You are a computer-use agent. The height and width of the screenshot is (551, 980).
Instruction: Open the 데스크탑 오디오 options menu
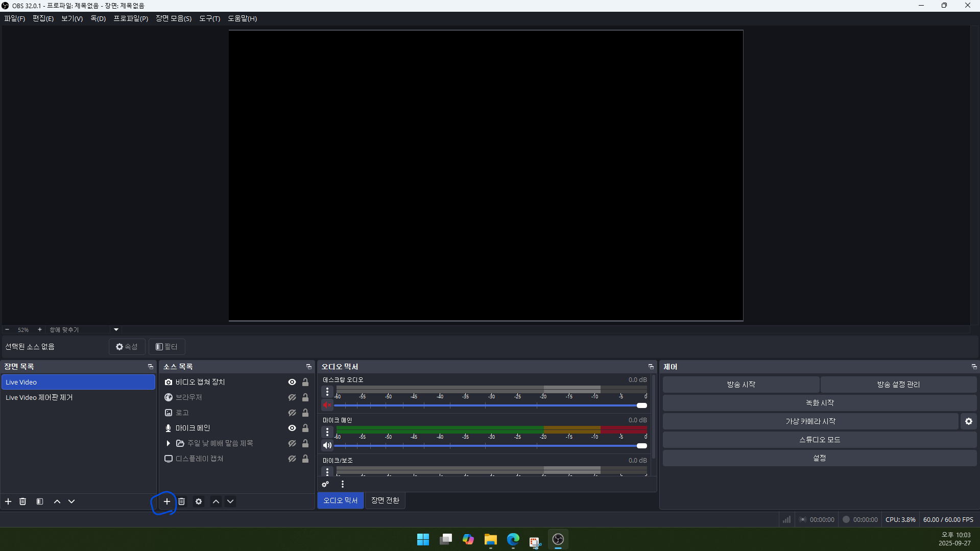click(x=327, y=392)
